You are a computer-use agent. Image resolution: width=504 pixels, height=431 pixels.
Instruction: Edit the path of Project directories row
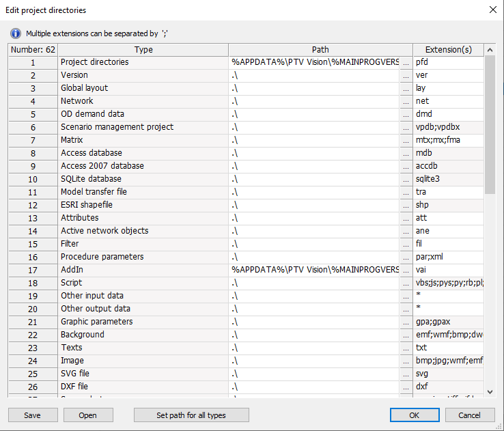point(314,62)
